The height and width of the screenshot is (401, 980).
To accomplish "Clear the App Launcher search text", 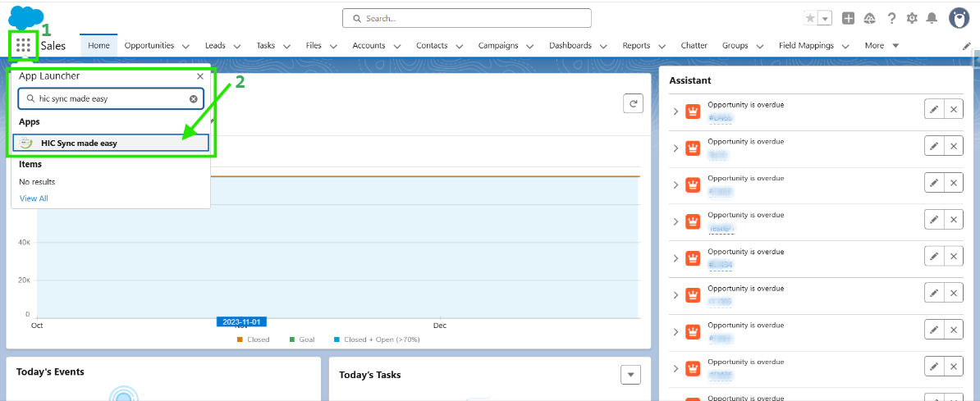I will pyautogui.click(x=194, y=98).
